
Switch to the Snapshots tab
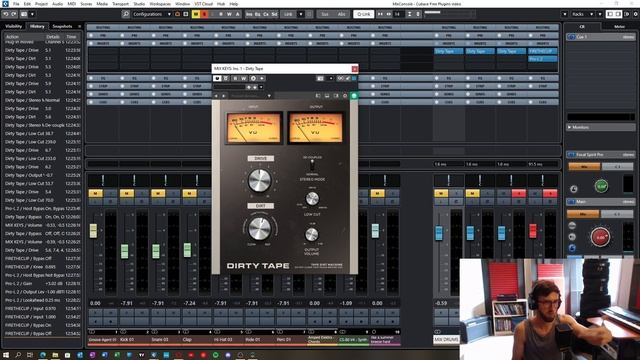(x=62, y=26)
